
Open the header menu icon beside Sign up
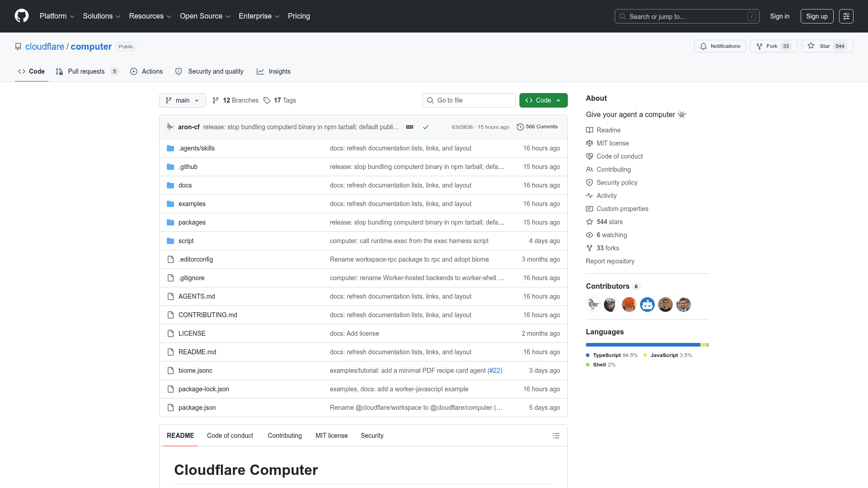pyautogui.click(x=846, y=16)
